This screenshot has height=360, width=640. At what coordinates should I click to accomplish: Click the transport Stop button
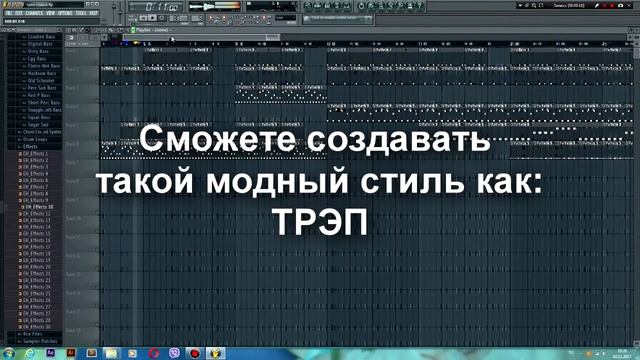point(153,18)
